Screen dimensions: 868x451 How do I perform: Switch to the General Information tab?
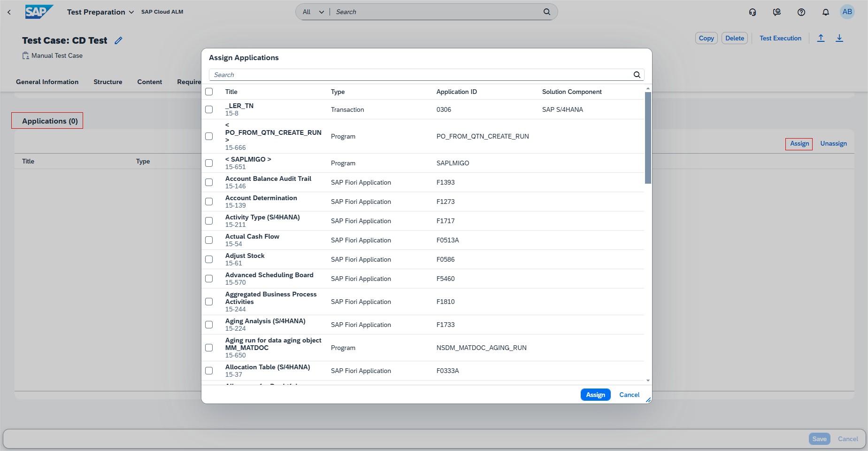click(x=47, y=82)
